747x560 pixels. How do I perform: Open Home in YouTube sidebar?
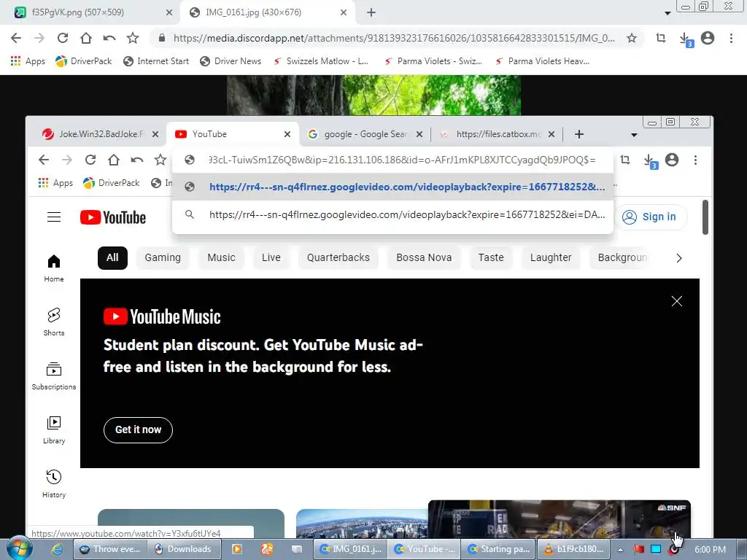(x=54, y=268)
